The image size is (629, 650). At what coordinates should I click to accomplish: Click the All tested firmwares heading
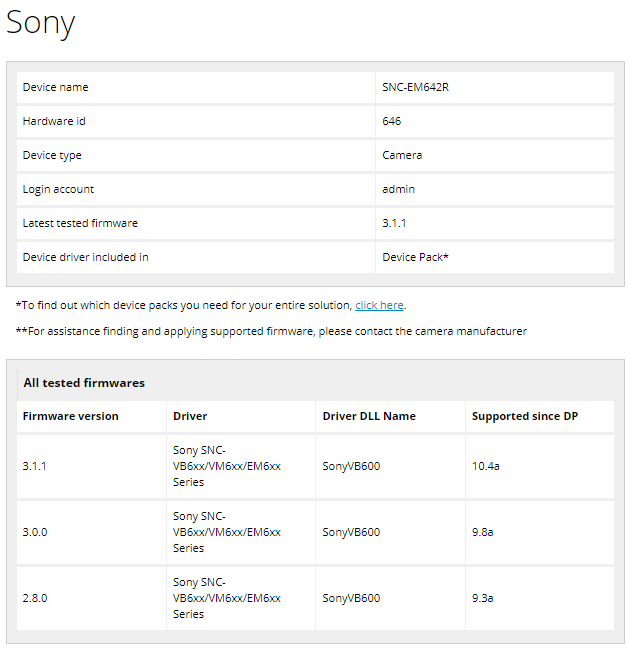click(84, 383)
